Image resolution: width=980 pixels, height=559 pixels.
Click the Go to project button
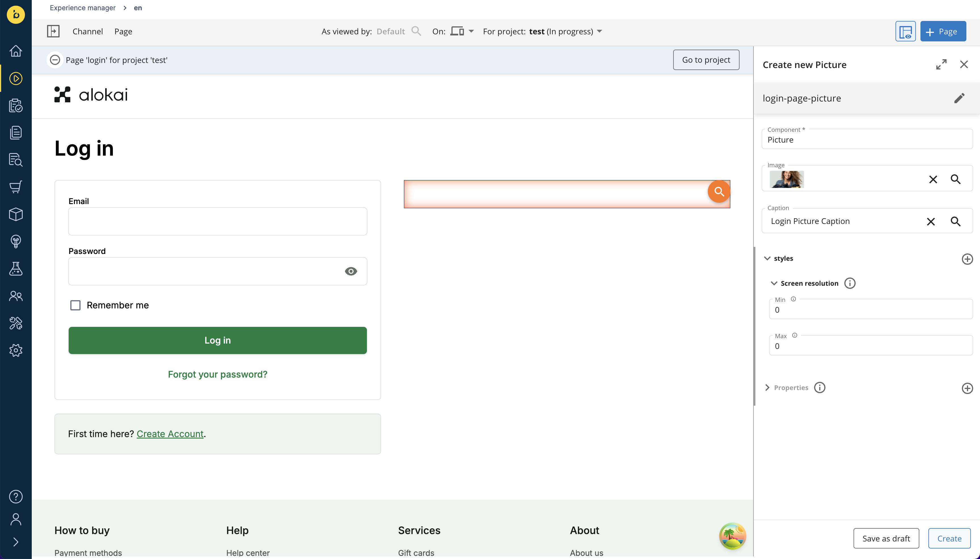click(706, 60)
